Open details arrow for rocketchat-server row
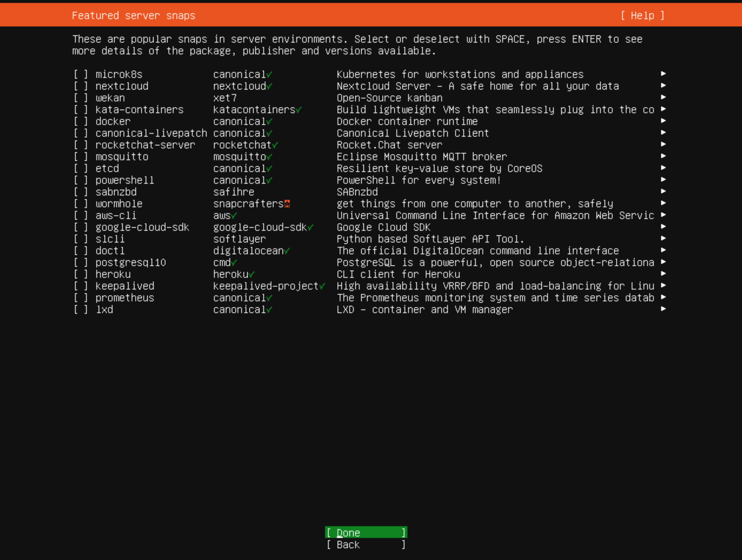Viewport: 742px width, 560px height. pos(663,144)
